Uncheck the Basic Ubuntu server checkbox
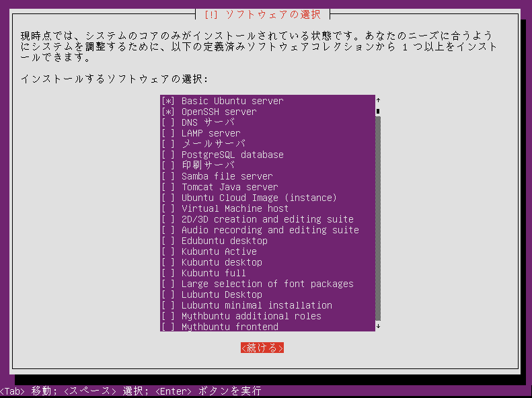Image resolution: width=532 pixels, height=398 pixels. [x=168, y=101]
